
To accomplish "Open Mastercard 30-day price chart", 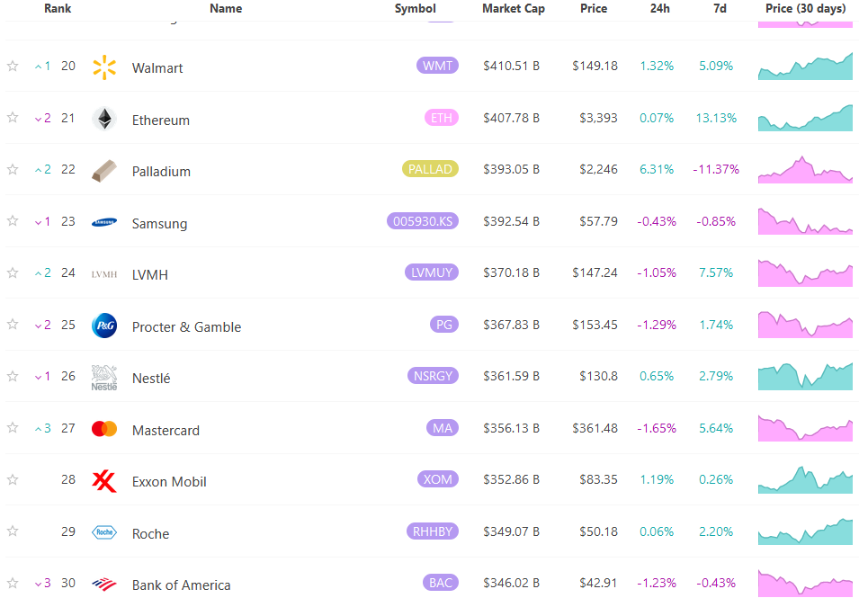I will (x=805, y=429).
